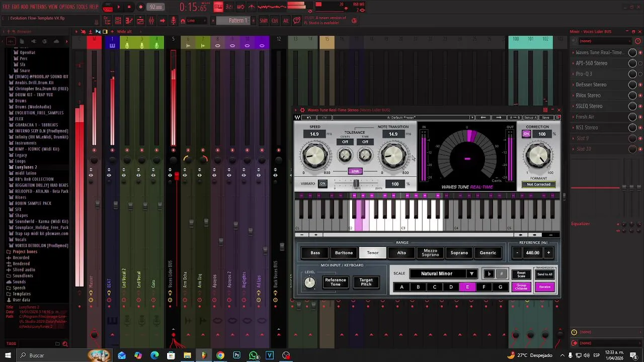Expand the NS1 Stereo slot arrow

pyautogui.click(x=573, y=128)
